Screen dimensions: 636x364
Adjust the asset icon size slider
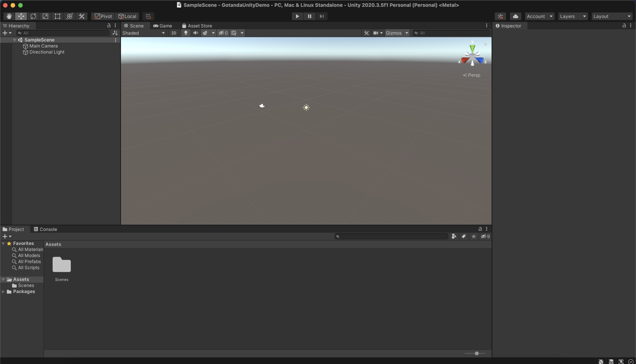pyautogui.click(x=476, y=353)
